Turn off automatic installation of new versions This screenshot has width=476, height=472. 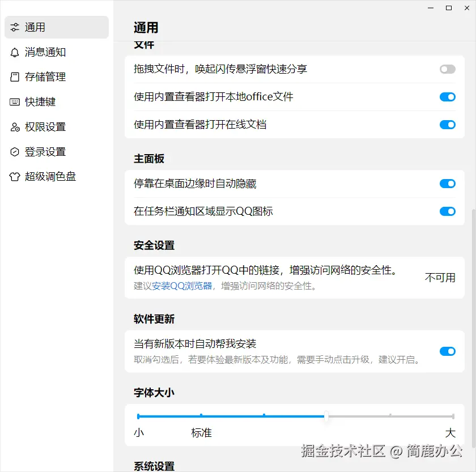[447, 351]
